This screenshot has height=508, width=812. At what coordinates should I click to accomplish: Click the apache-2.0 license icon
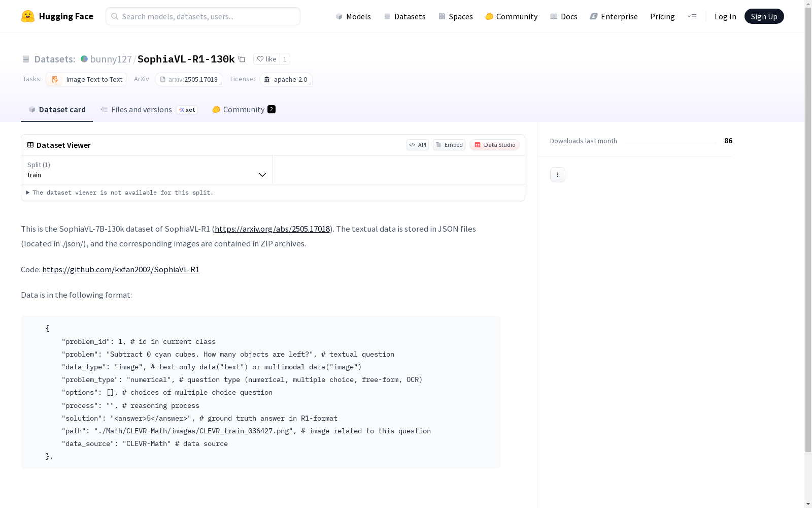(267, 79)
